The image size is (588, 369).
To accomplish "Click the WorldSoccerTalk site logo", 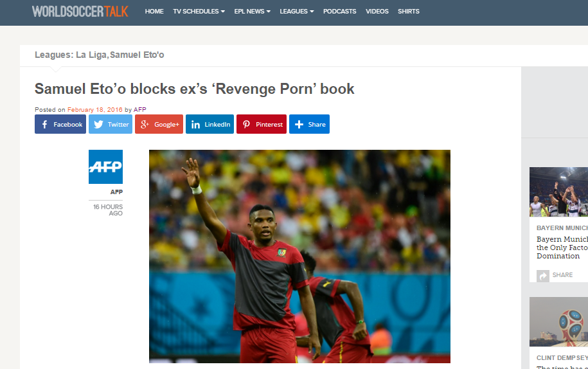I will point(80,12).
